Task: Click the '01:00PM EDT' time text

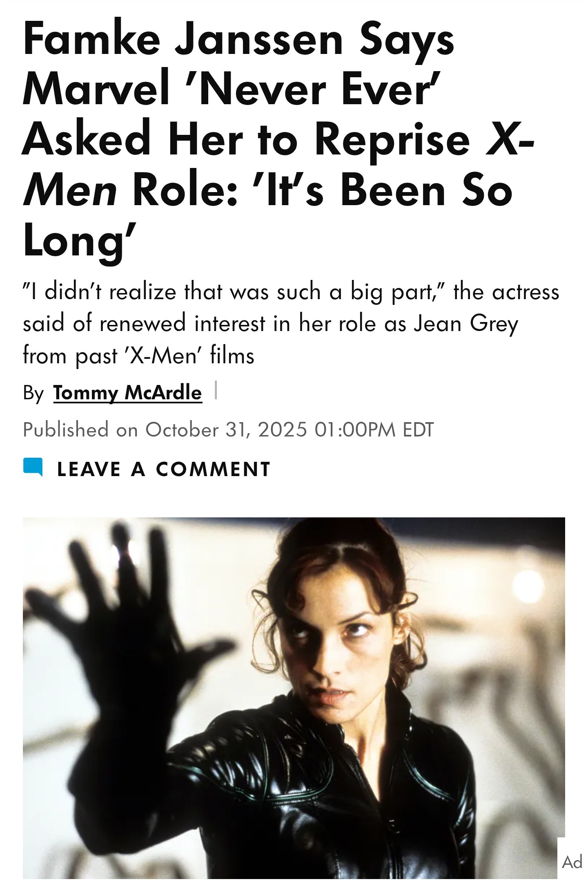Action: click(374, 430)
